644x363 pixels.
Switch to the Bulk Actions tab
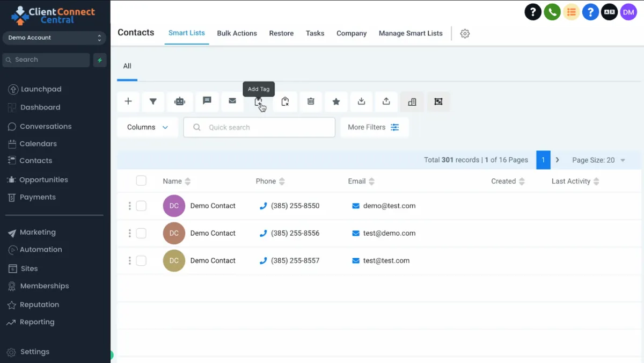237,33
